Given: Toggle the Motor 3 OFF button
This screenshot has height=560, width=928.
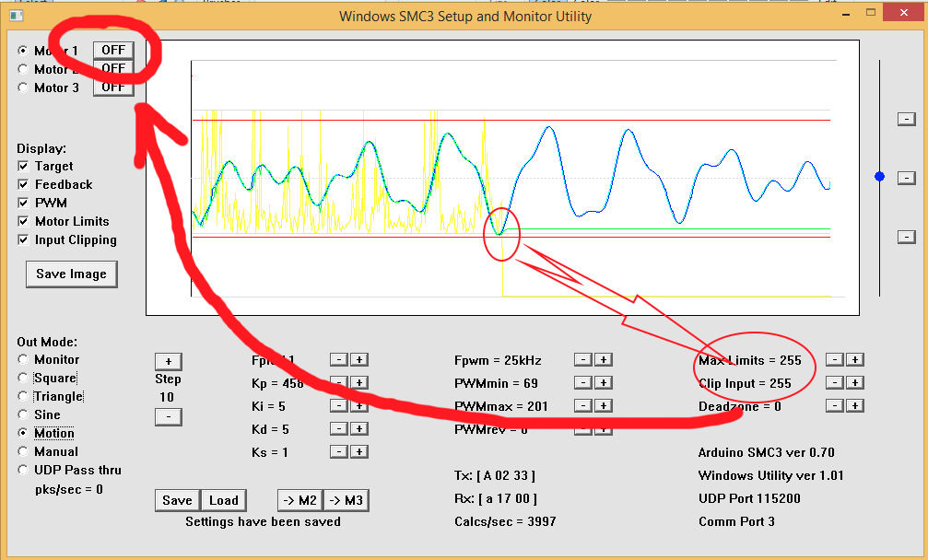Looking at the screenshot, I should click(113, 87).
